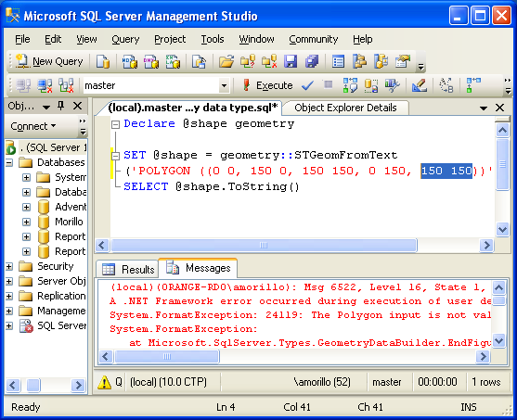Click the New Query button
Image resolution: width=517 pixels, height=420 pixels.
[49, 61]
